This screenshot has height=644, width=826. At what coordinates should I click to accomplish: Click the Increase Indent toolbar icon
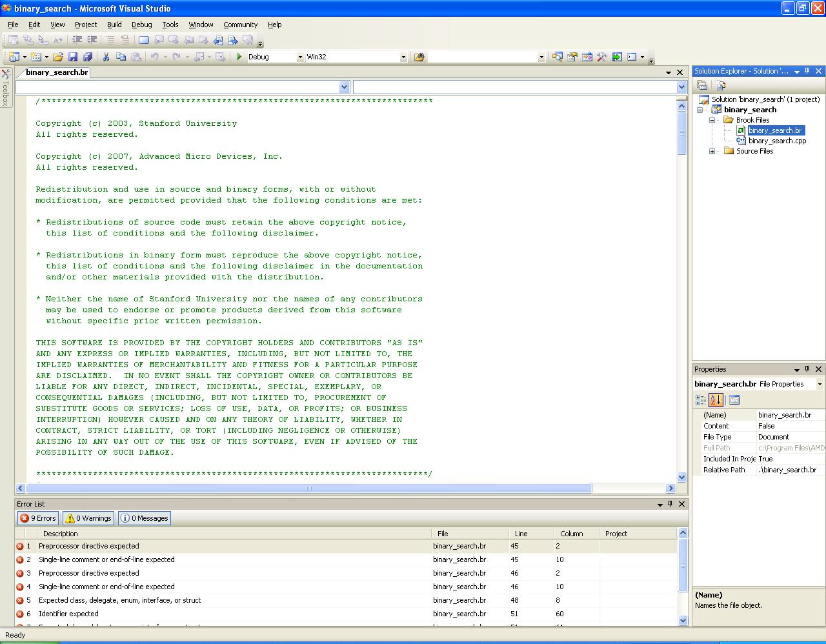[x=92, y=40]
